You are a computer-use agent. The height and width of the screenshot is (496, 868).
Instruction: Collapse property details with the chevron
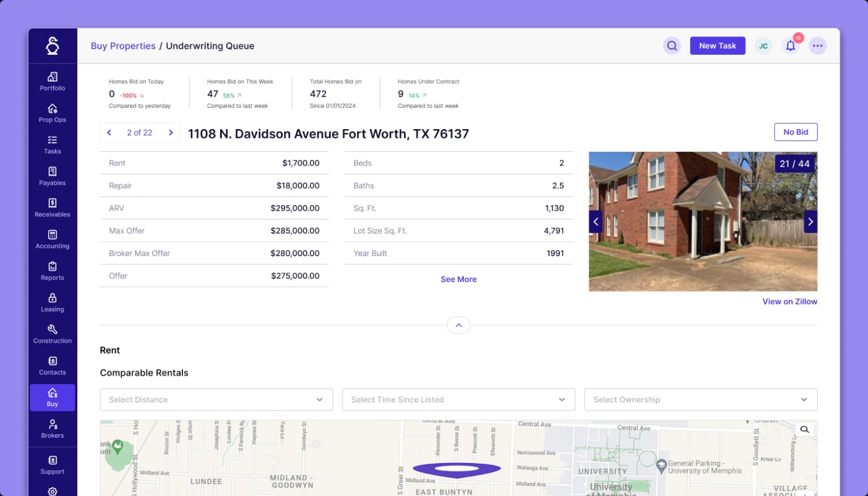(x=458, y=325)
